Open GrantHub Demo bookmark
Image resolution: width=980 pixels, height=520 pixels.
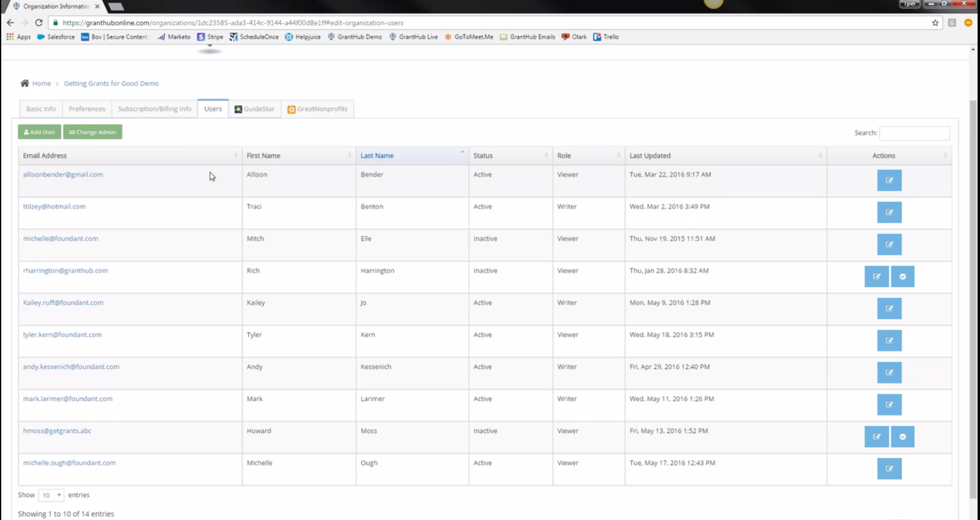[x=355, y=37]
